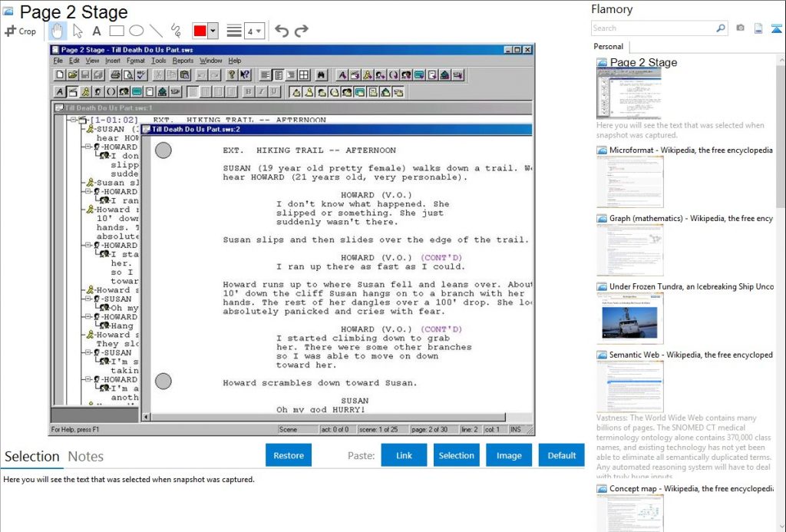
Task: Select the Crop tool in Flamory
Action: point(21,31)
